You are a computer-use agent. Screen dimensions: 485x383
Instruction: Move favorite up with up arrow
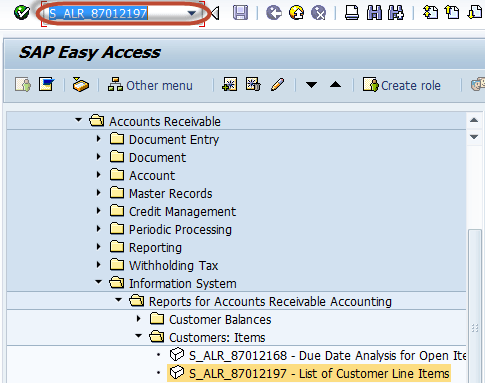point(335,85)
